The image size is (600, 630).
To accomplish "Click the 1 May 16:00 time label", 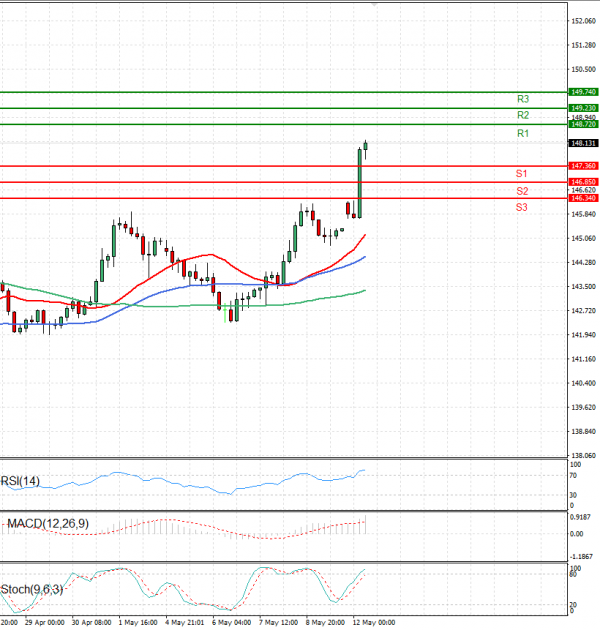I will point(138,622).
